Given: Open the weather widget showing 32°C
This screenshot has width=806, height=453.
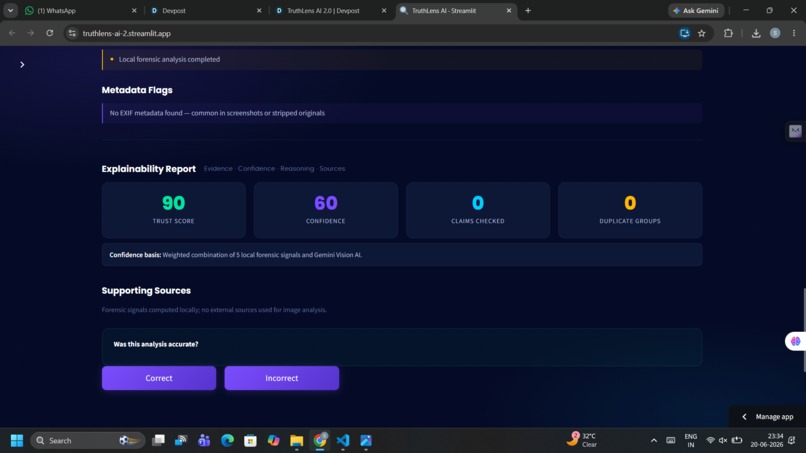Looking at the screenshot, I should 582,440.
